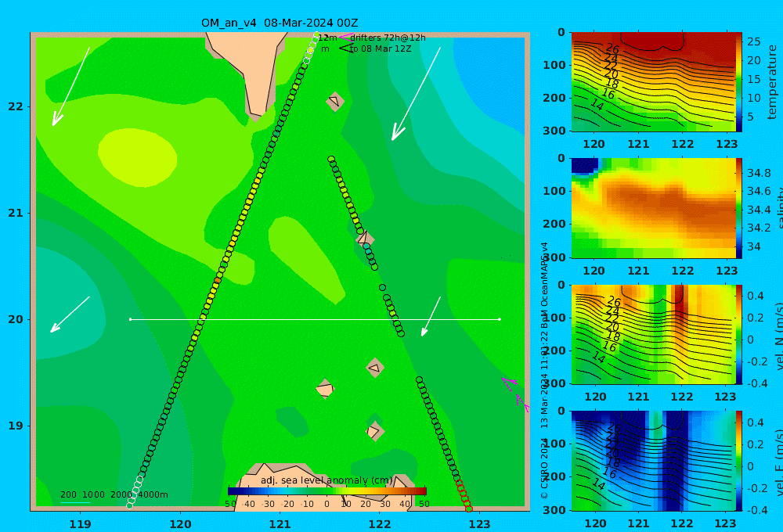Click the large white current arrow in northeast area
The image size is (783, 532).
416,94
